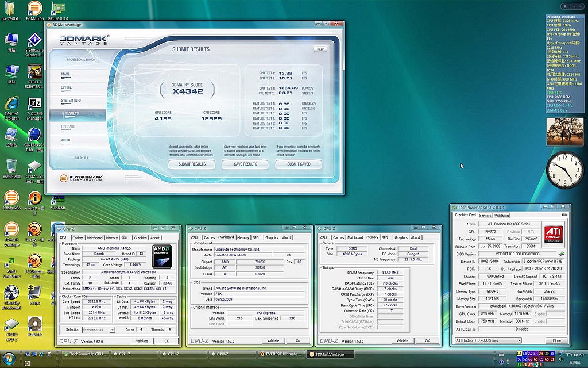Screen dimensions: 588x368
Task: Click the GPU score value 4195
Action: click(x=163, y=118)
